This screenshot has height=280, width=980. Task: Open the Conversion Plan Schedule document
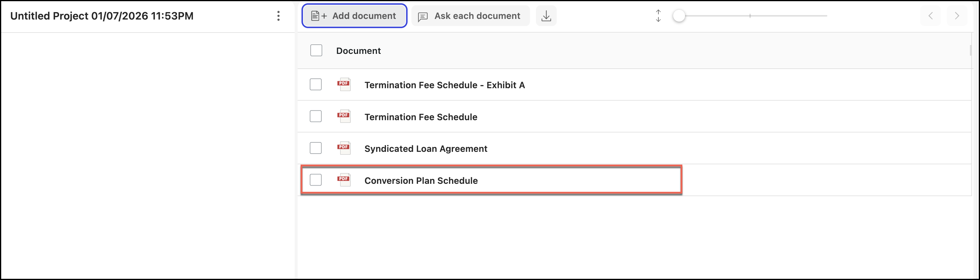pos(421,181)
